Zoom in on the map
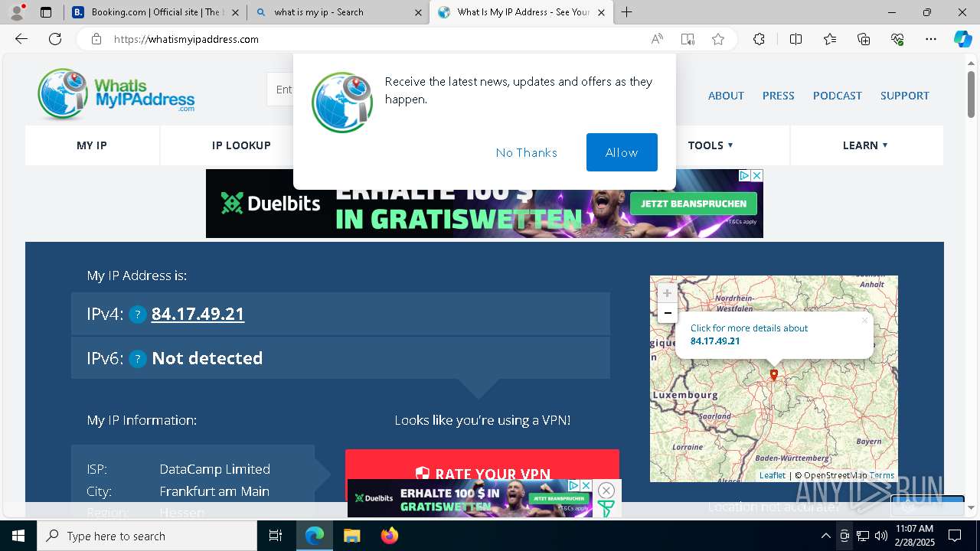 667,293
